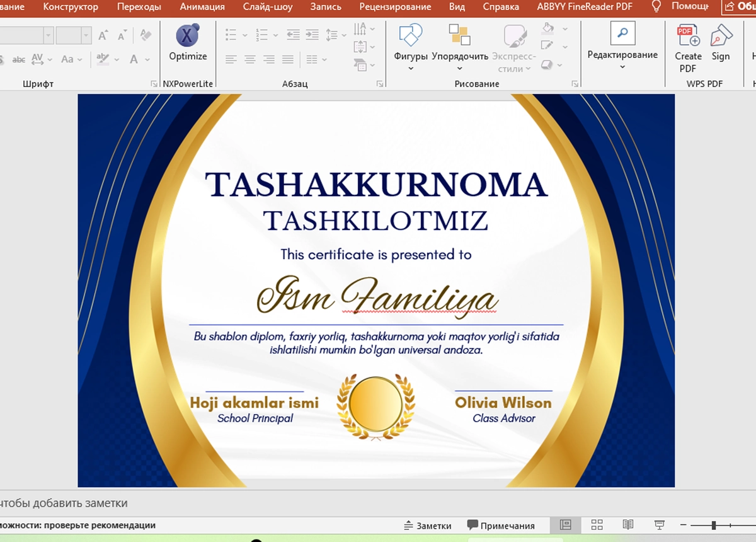Open the font name combo box arrow

(x=48, y=35)
